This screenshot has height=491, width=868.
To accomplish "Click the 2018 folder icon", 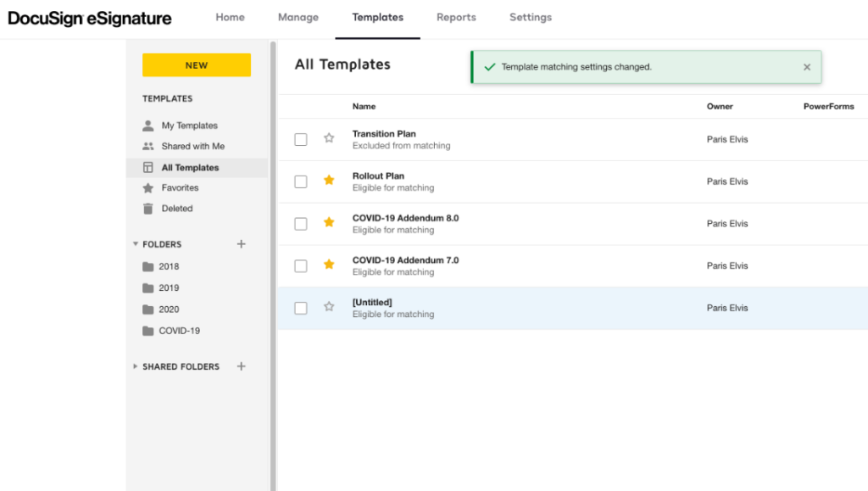I will pyautogui.click(x=147, y=267).
